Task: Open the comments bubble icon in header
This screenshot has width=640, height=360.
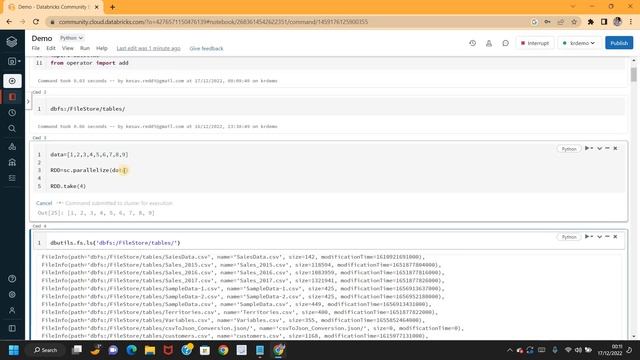Action: click(x=505, y=43)
